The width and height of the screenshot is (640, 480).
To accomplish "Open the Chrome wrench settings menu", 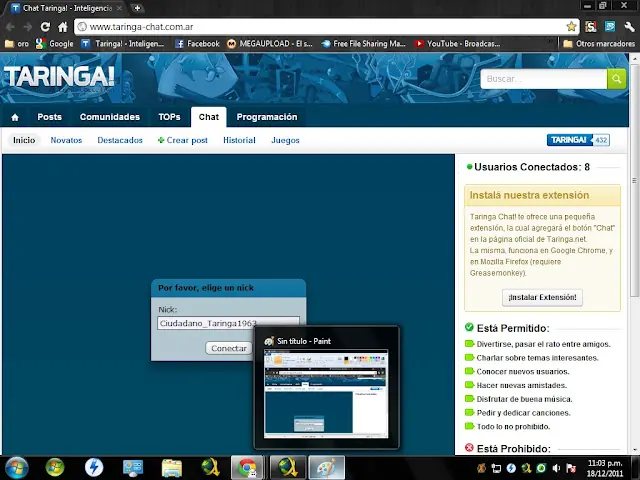I will 629,27.
